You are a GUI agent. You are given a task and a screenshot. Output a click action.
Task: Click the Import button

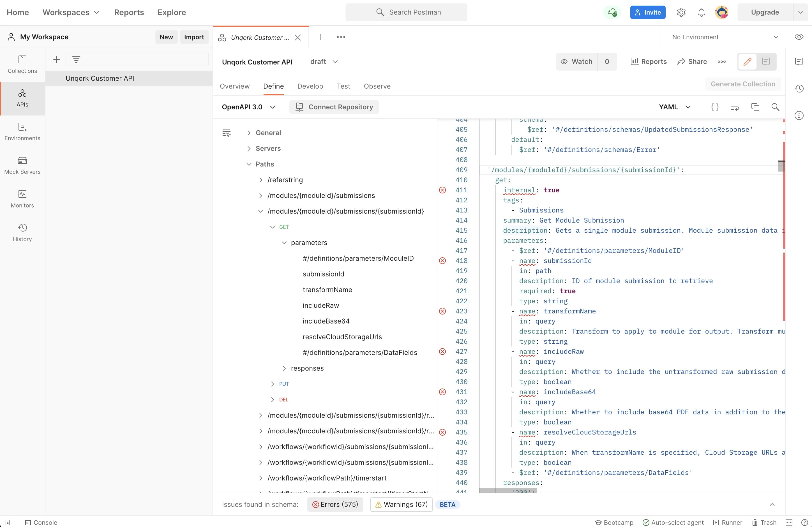click(x=194, y=37)
